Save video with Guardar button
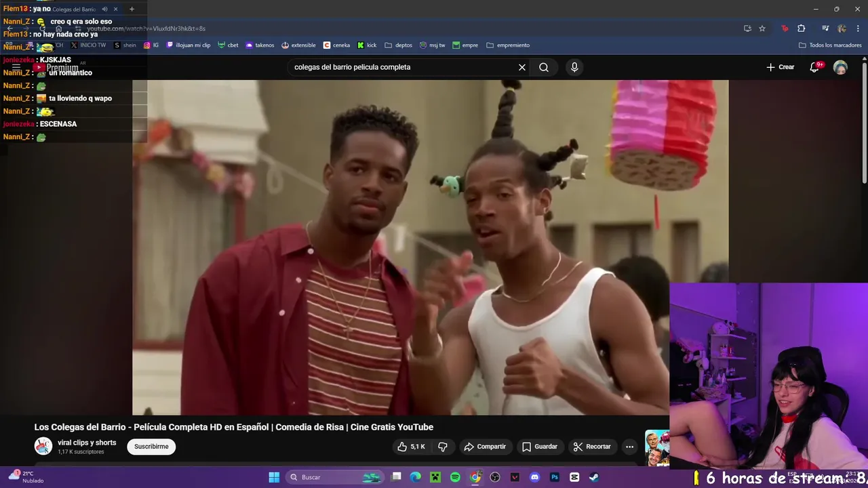This screenshot has width=868, height=488. click(540, 447)
